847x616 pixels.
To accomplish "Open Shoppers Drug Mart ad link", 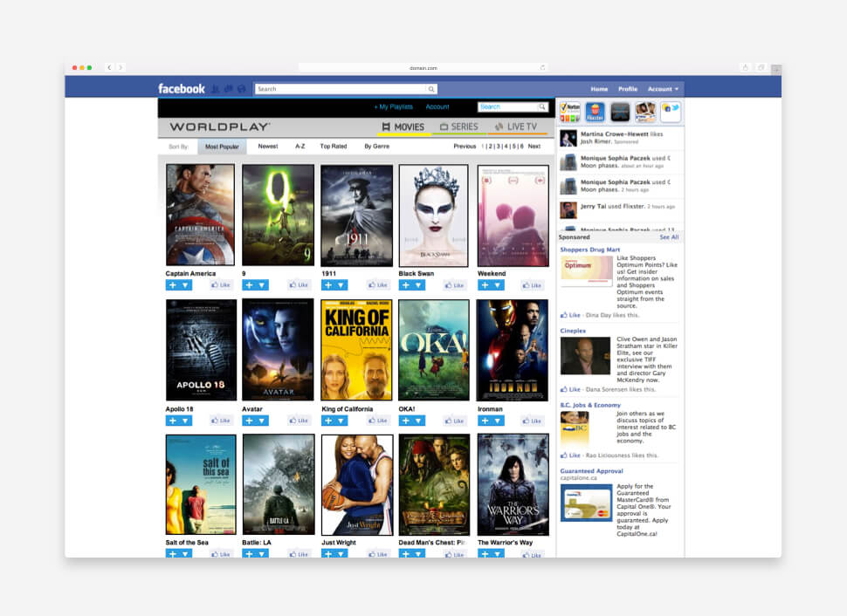I will (590, 250).
